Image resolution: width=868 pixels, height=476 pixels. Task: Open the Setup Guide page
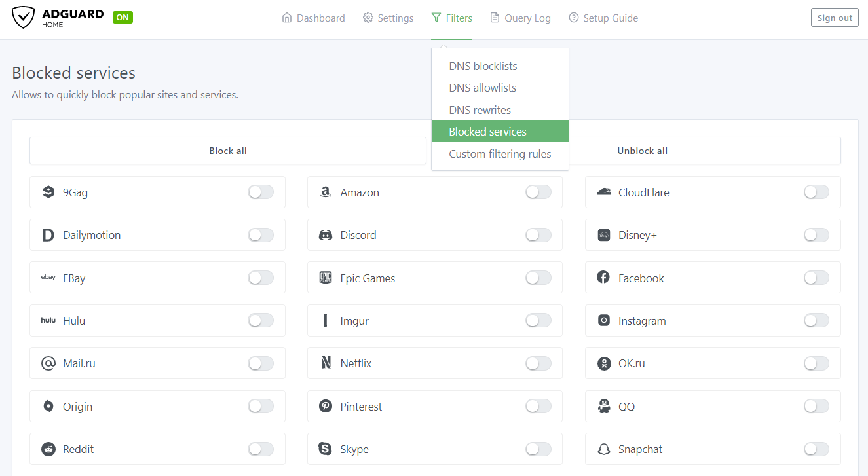[603, 18]
